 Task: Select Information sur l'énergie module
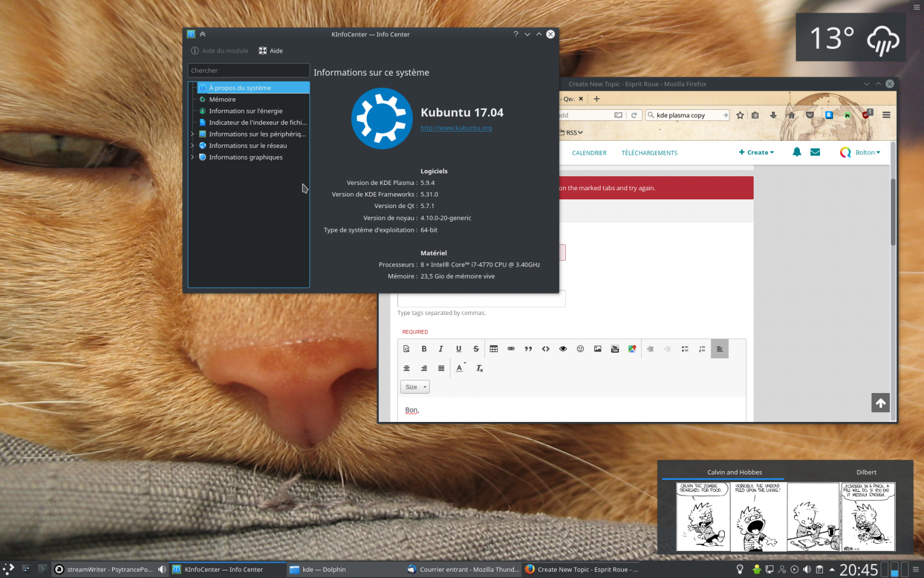tap(253, 111)
